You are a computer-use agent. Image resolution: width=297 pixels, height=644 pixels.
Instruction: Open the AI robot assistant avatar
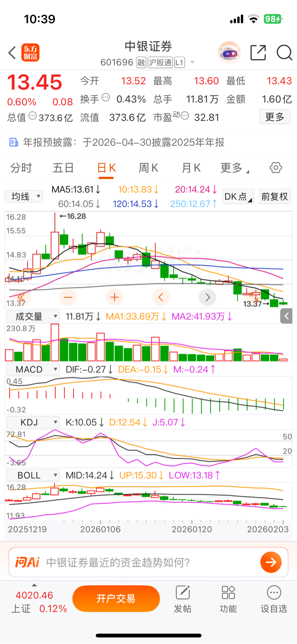pyautogui.click(x=229, y=52)
